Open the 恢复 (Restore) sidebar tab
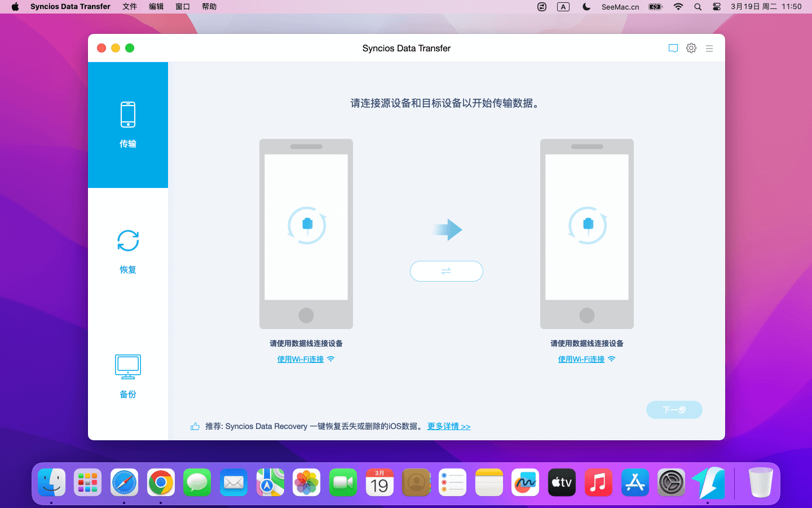The width and height of the screenshot is (812, 508). tap(128, 251)
